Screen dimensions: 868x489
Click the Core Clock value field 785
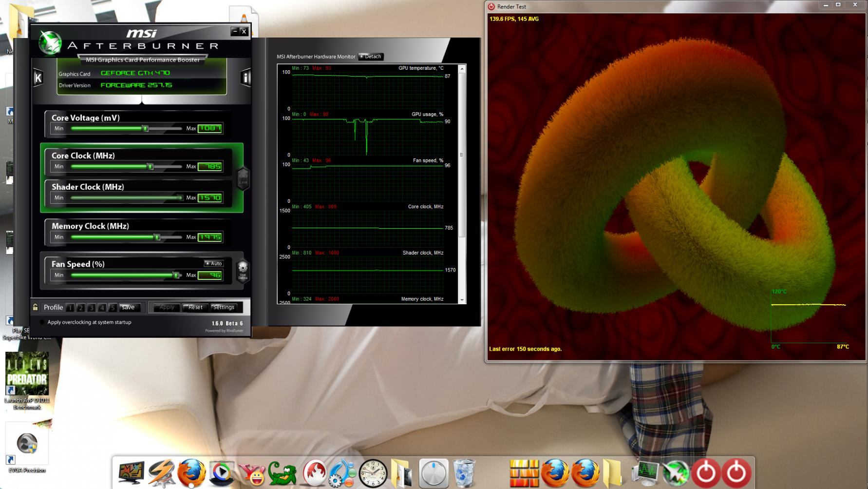coord(210,166)
